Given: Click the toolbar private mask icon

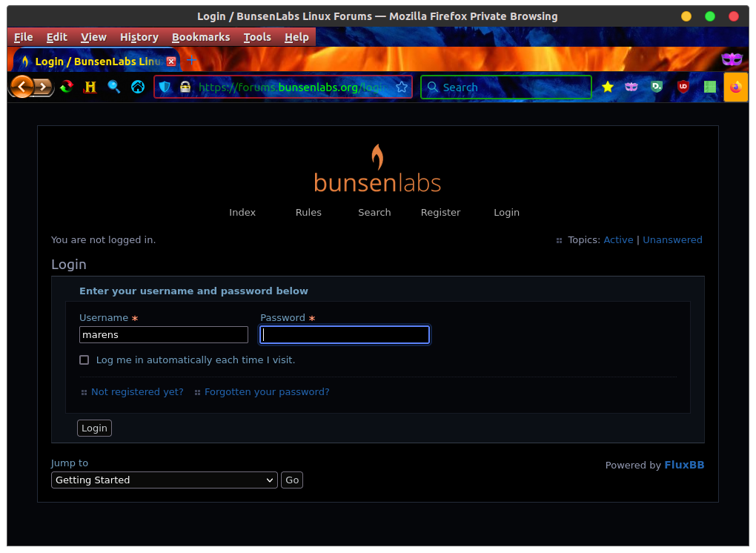Looking at the screenshot, I should (x=631, y=87).
